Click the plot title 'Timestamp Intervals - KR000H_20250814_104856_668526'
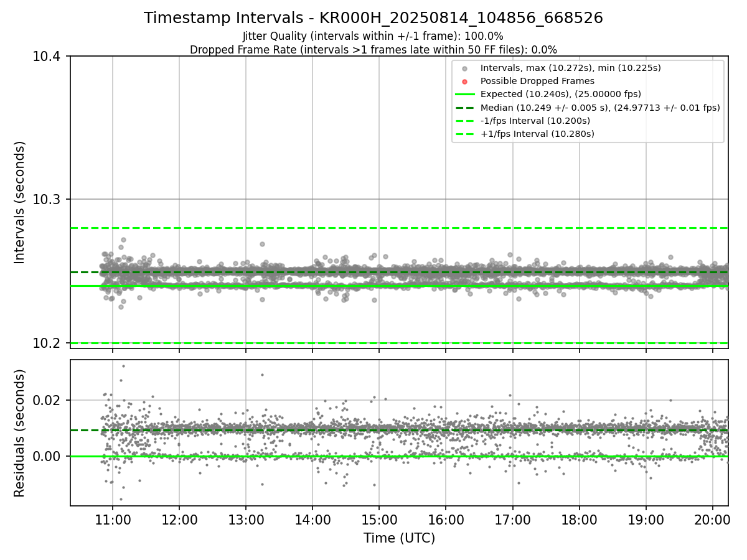 [374, 18]
